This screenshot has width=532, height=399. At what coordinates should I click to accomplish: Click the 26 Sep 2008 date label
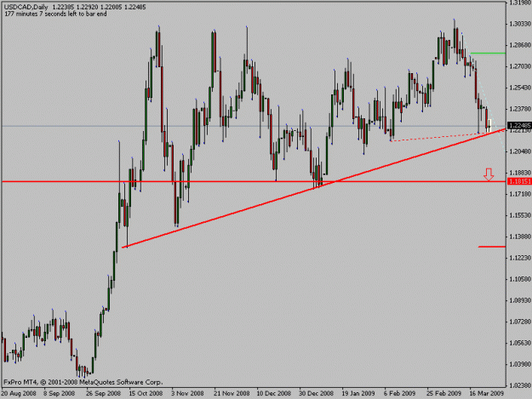(x=103, y=393)
